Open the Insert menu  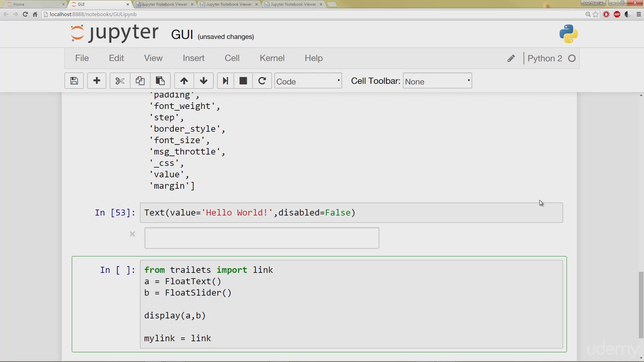(x=194, y=58)
